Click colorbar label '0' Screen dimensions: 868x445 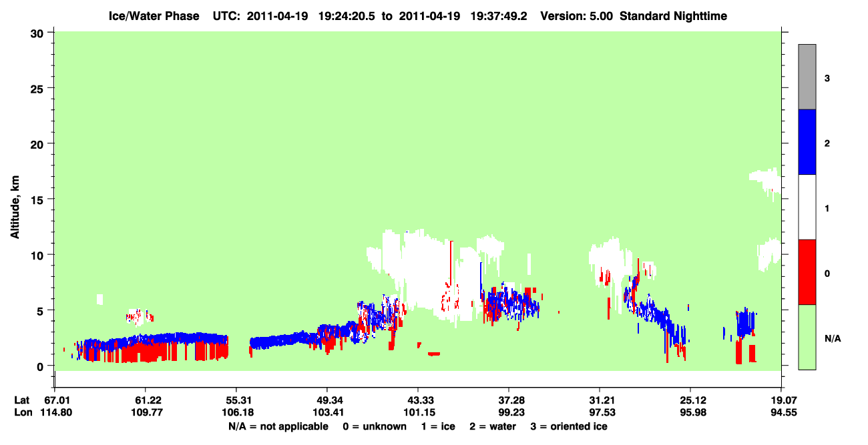click(827, 274)
